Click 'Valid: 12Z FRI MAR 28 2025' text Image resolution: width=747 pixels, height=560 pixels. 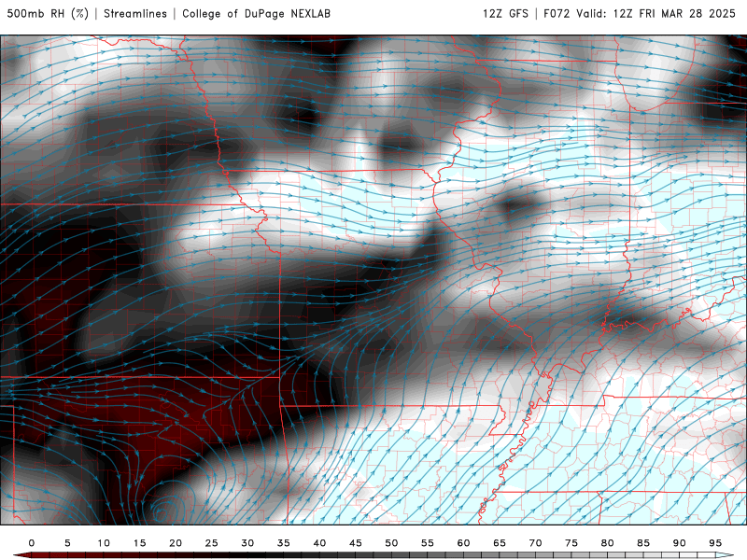point(656,13)
